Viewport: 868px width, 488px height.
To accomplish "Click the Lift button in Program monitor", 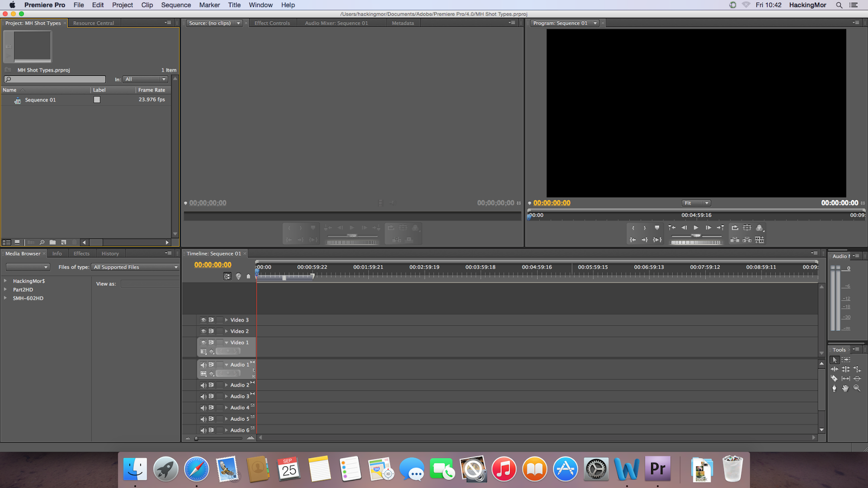I will point(735,240).
